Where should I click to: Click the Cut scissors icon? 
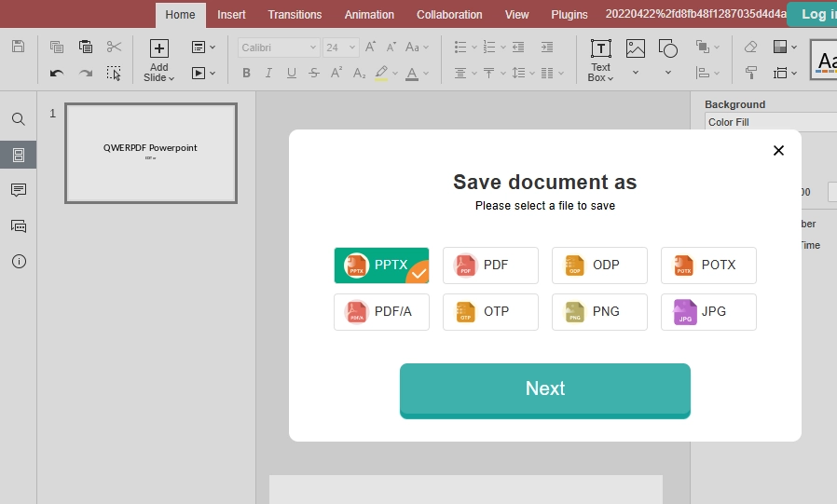(x=114, y=47)
